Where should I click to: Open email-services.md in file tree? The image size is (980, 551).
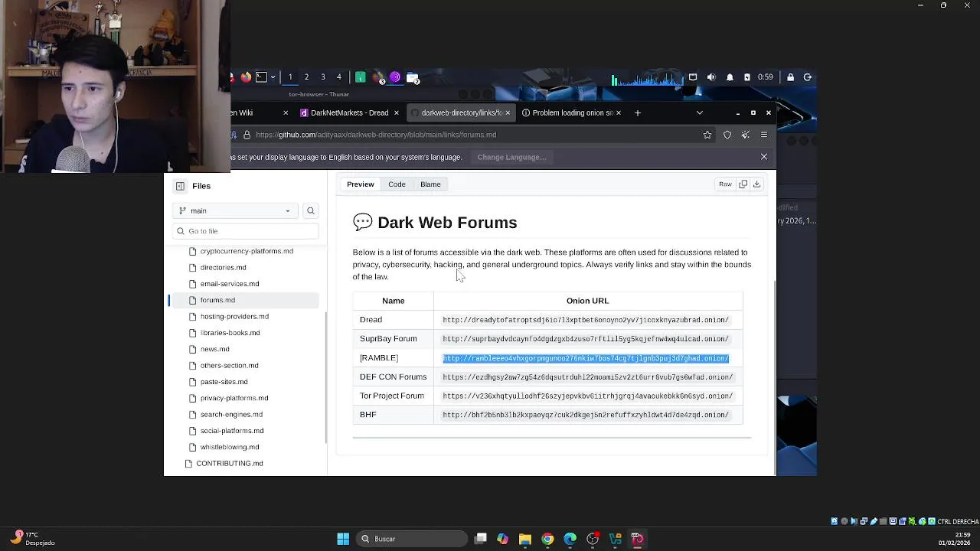pyautogui.click(x=230, y=284)
